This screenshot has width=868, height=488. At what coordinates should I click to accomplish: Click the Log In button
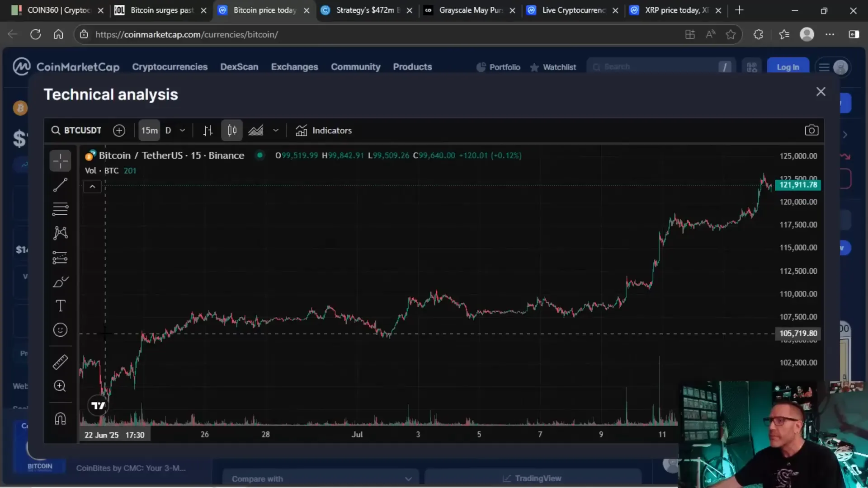point(788,67)
